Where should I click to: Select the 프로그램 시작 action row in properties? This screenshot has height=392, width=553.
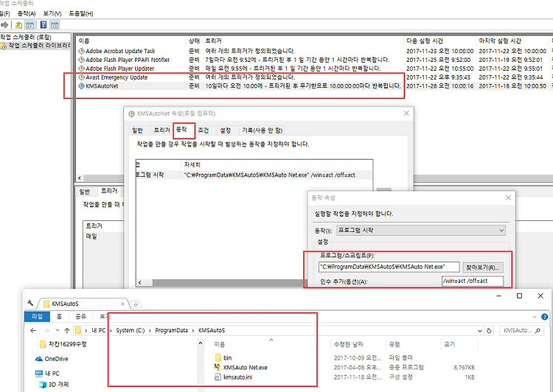point(253,175)
